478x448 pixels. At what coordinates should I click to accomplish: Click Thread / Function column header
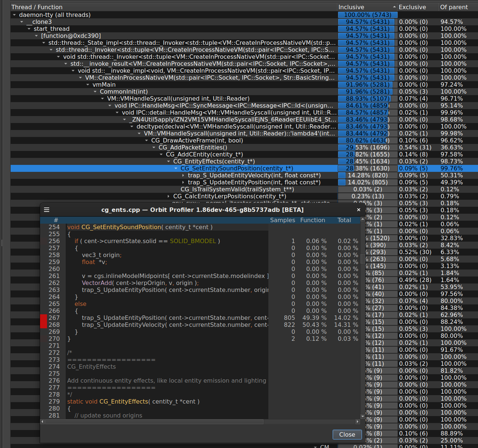coord(174,7)
